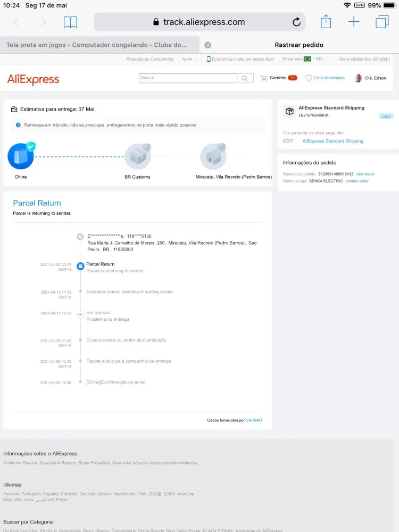Select text 'O pacote está no centro de distribuição'
The width and height of the screenshot is (399, 532).
126,340
